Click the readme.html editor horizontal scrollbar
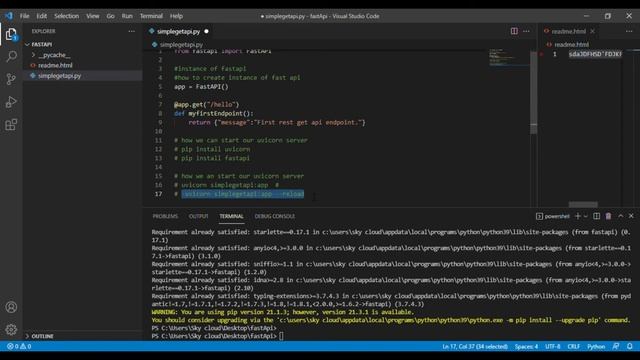Viewport: 640px width, 360px height. click(583, 204)
